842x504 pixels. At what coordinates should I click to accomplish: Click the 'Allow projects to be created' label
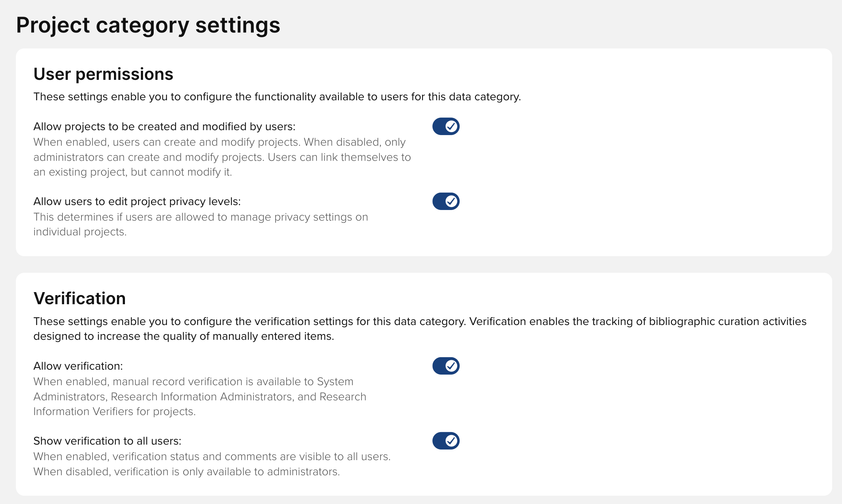164,126
